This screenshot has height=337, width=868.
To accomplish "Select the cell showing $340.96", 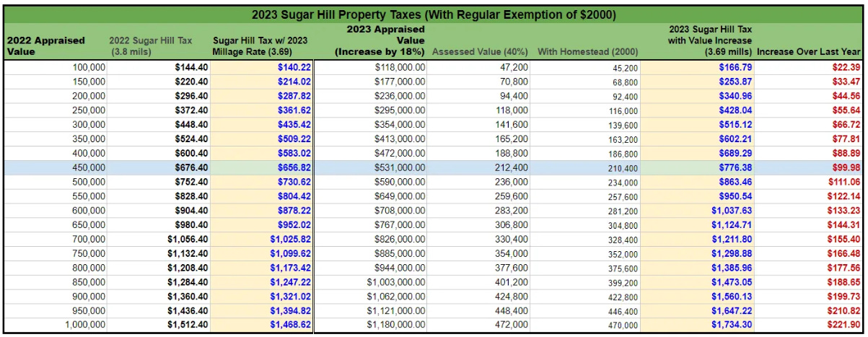I will [698, 96].
